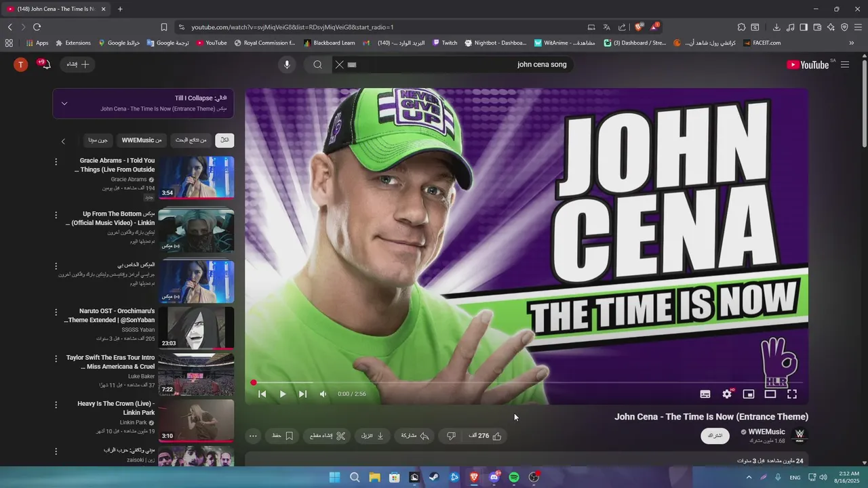This screenshot has width=868, height=488.
Task: Run search with magnifier icon
Action: [x=317, y=64]
